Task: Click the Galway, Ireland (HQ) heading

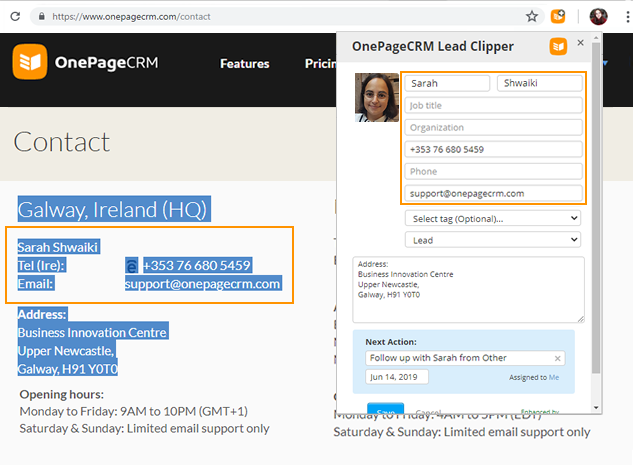Action: (x=112, y=209)
